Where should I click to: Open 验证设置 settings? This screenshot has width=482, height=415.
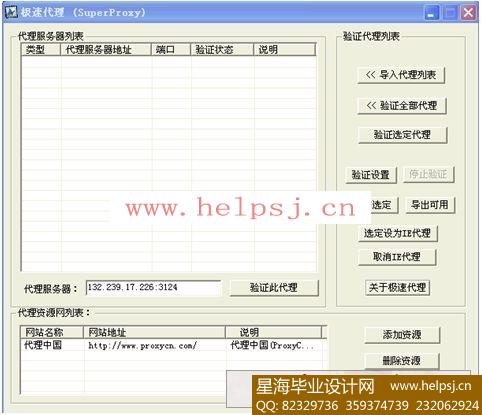371,175
